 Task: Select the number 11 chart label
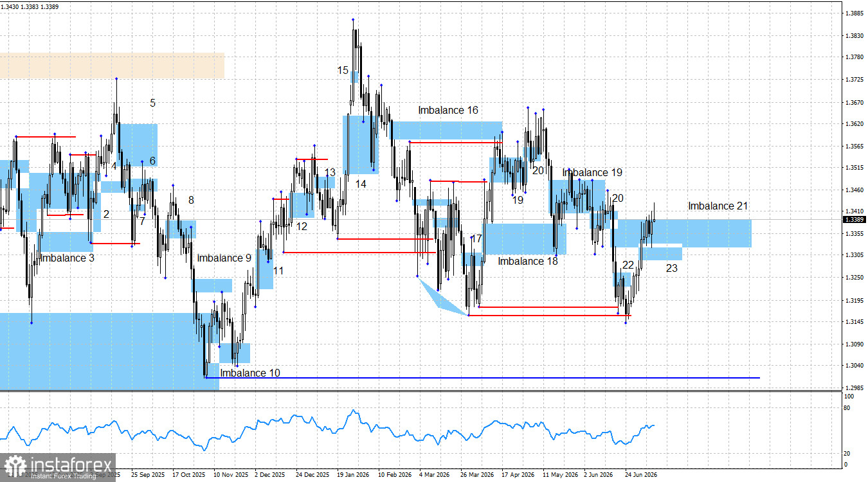pos(278,271)
